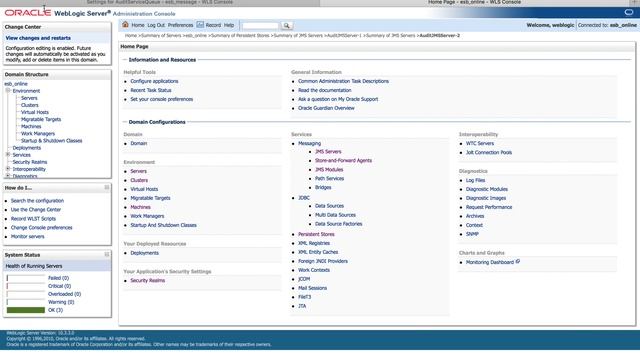Select Servers in Domain Structure tree
The height and width of the screenshot is (360, 640).
tap(29, 98)
